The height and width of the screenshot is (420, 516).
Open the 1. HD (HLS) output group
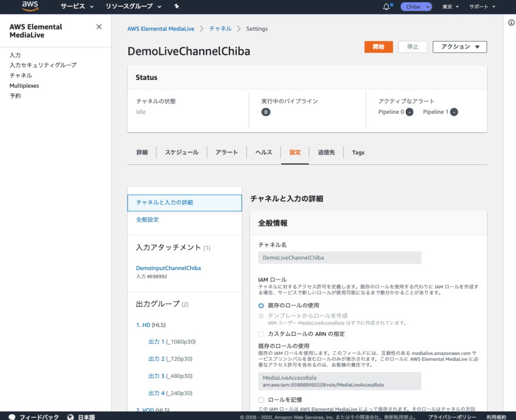point(150,325)
